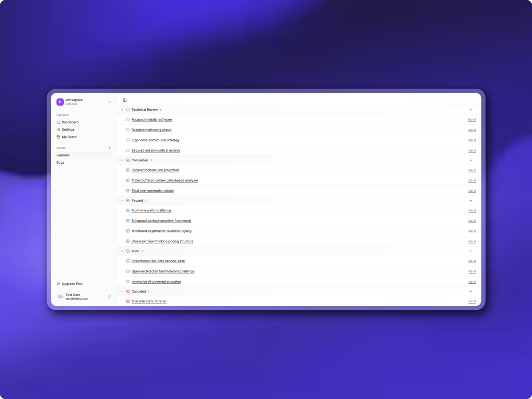This screenshot has height=399, width=532.
Task: Click the Paused group status icon
Action: point(128,200)
